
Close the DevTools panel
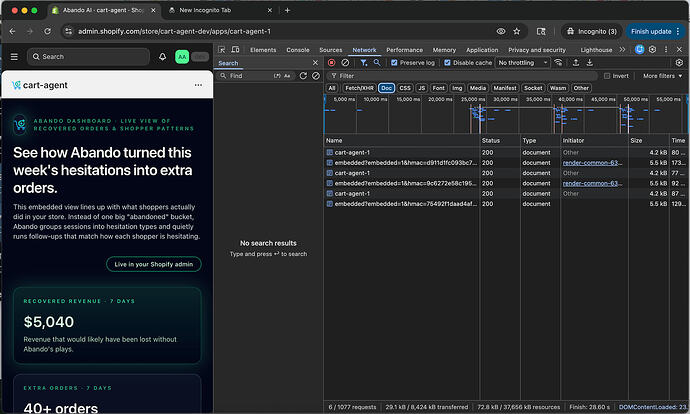pyautogui.click(x=679, y=50)
